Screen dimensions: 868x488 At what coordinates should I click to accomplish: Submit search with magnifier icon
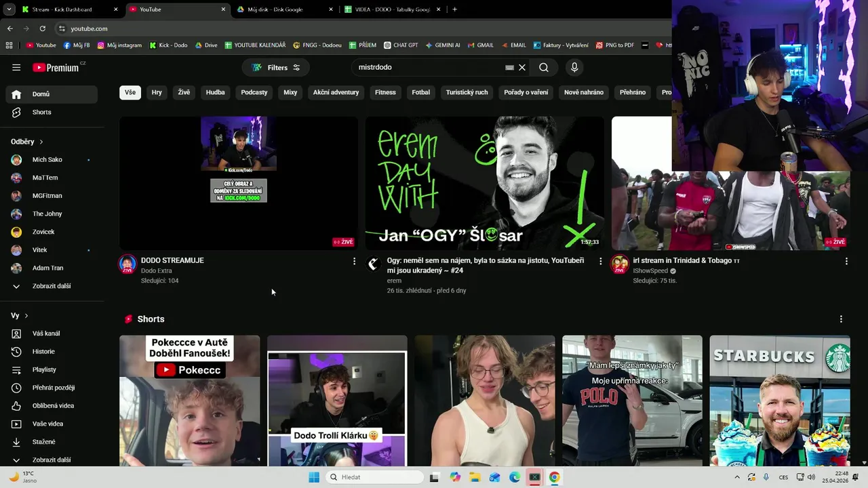coord(544,67)
